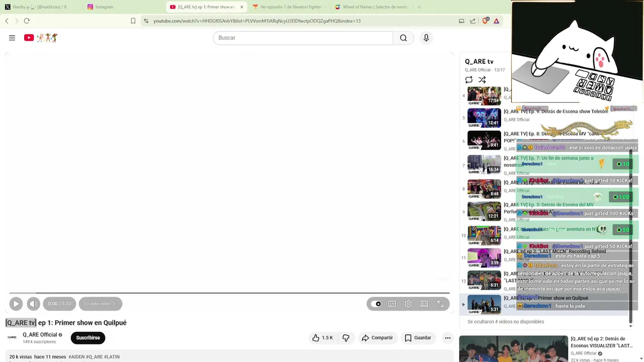Open the Q_ARE channel avatar
Screen dimensions: 644x362
coord(12,337)
